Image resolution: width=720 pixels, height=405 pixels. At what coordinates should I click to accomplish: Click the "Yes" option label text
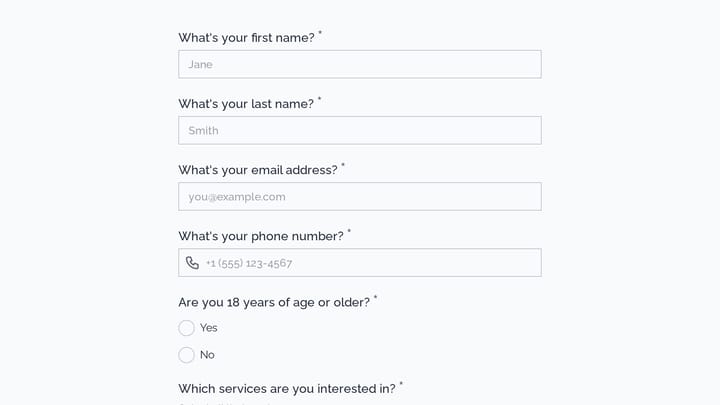208,328
